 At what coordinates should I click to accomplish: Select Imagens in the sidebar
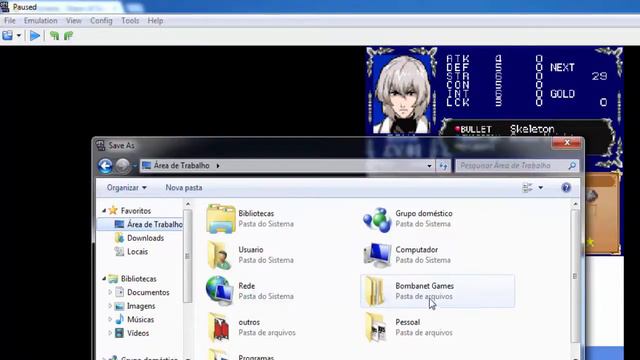tap(141, 306)
